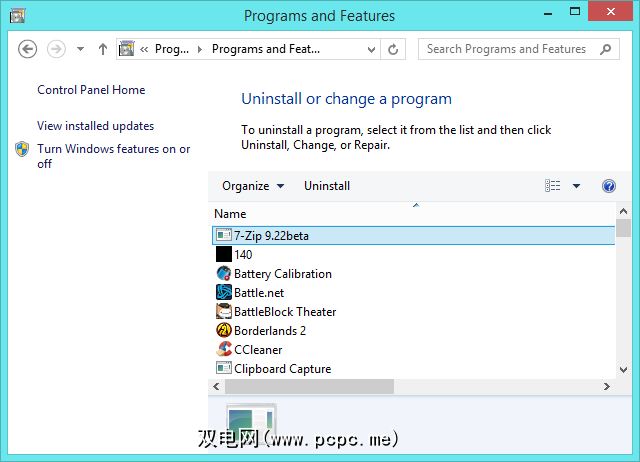Screen dimensions: 640x462
Task: Click the BattleBlock Theater icon
Action: tap(224, 311)
